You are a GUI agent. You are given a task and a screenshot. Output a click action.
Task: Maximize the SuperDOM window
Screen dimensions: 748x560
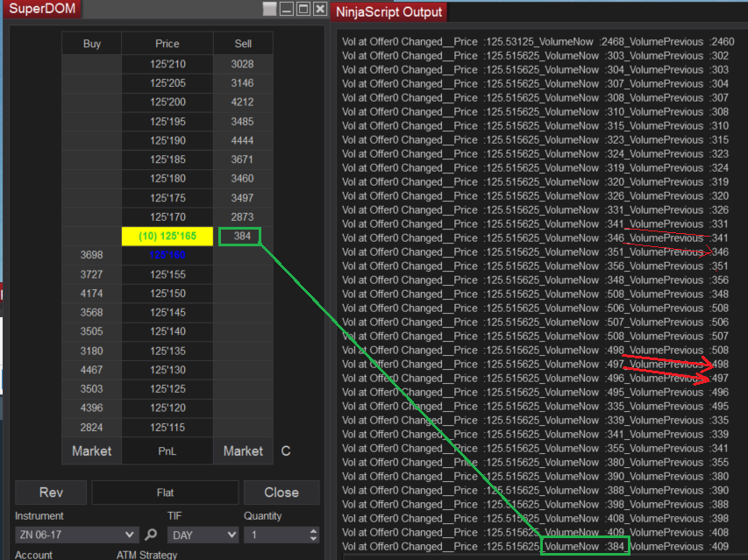(x=303, y=9)
